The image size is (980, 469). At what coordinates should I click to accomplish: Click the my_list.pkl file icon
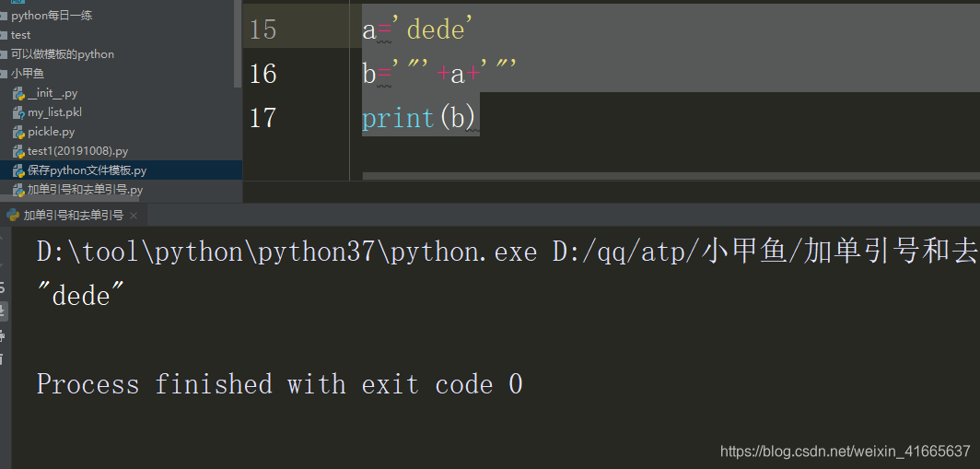[18, 113]
